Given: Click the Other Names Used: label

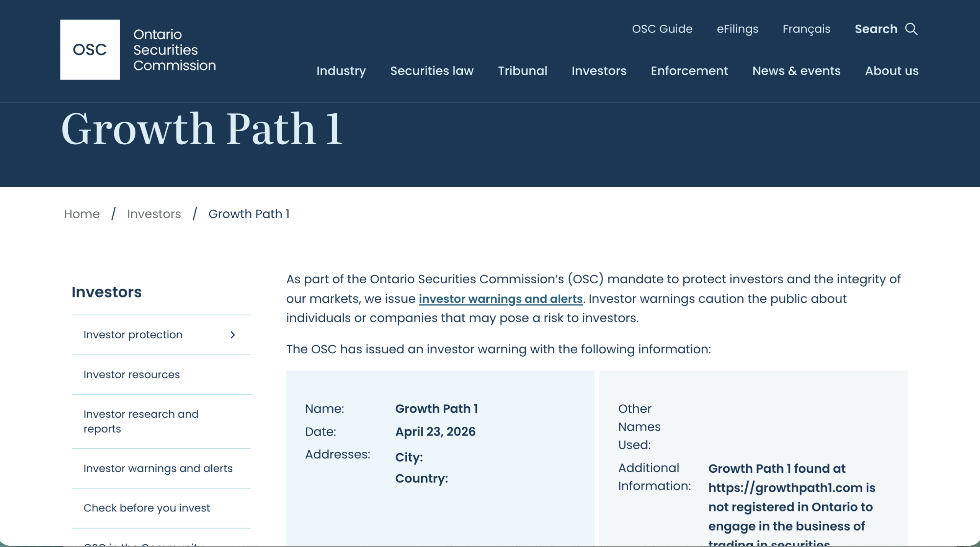Looking at the screenshot, I should tap(639, 427).
